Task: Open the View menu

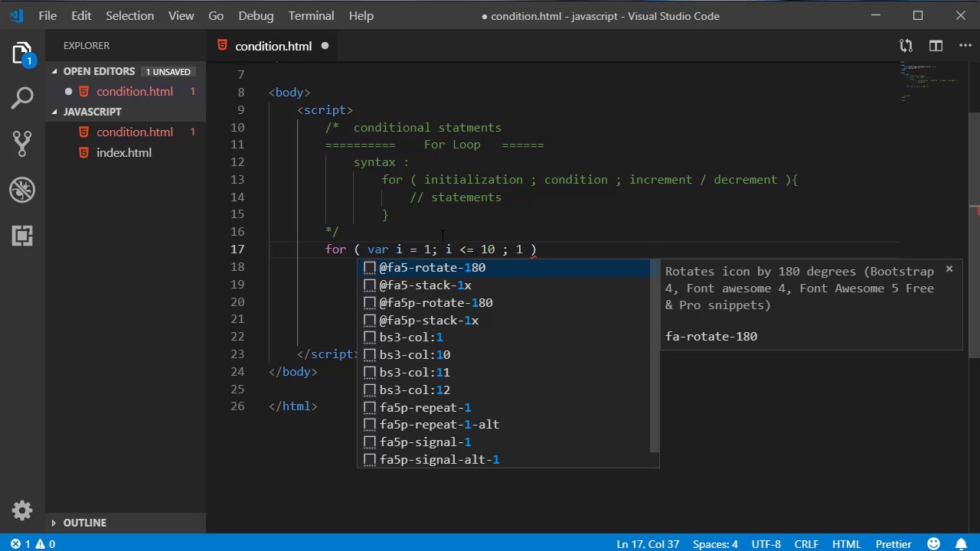Action: coord(181,15)
